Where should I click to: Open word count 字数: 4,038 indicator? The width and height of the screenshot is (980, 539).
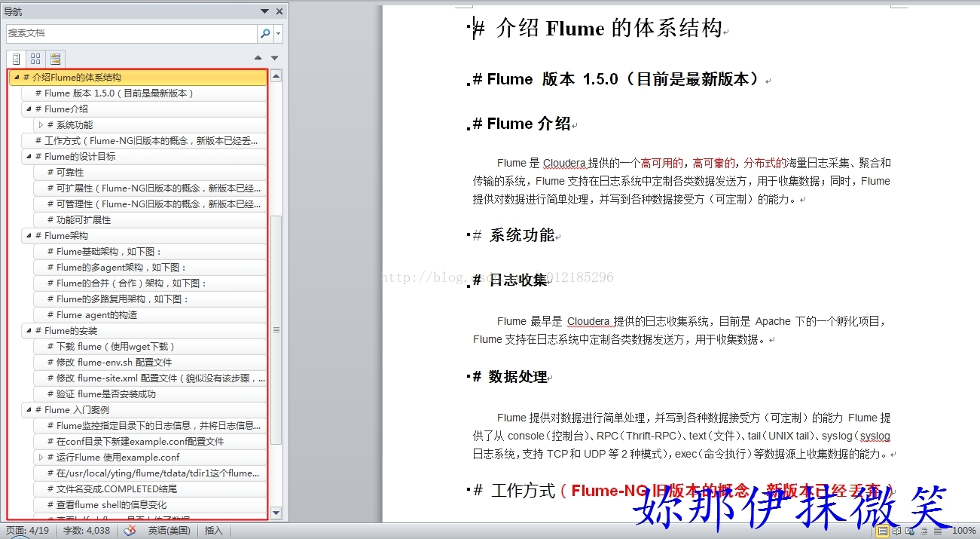point(87,531)
